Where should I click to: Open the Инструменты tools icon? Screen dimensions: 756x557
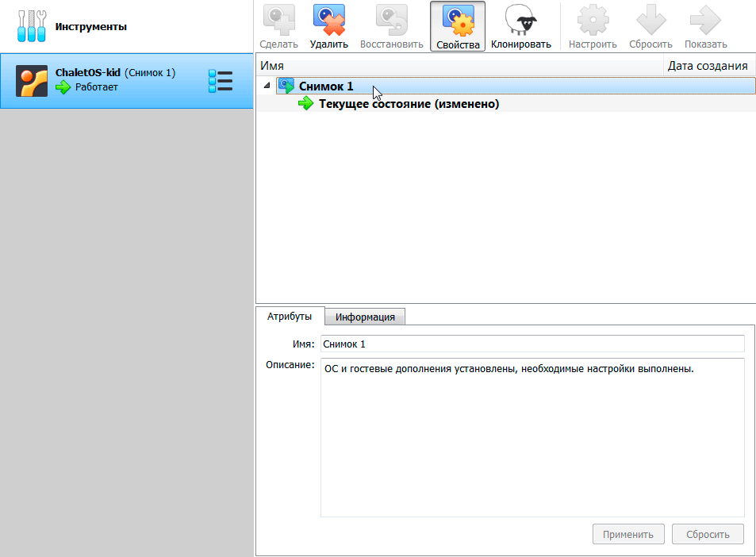pos(32,26)
